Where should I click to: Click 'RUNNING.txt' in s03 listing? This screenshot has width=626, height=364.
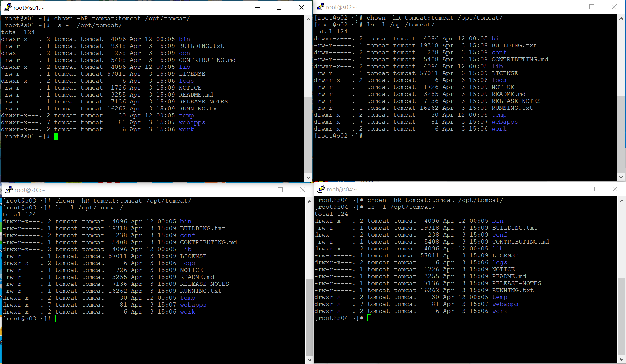(x=201, y=291)
